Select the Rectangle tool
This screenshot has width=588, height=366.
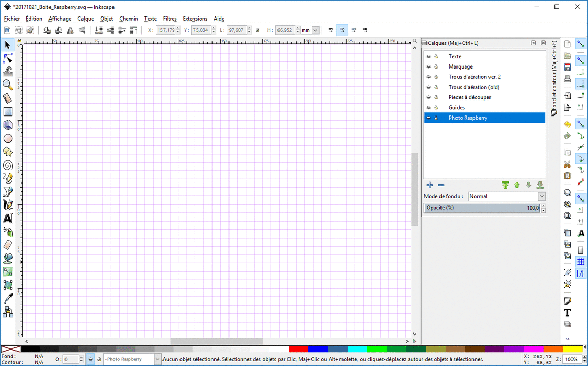coord(8,111)
